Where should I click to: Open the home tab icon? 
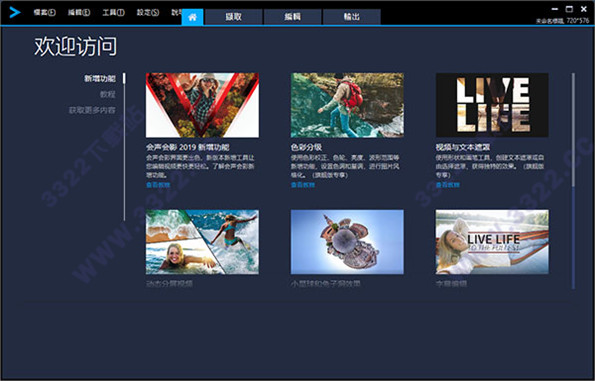[192, 17]
